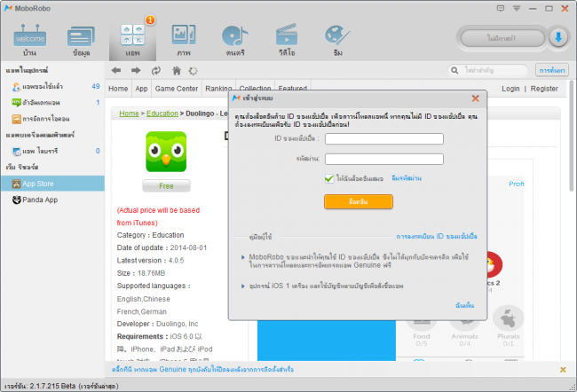Dismiss the bottom Genuine notification bar
The height and width of the screenshot is (392, 577).
pos(563,370)
